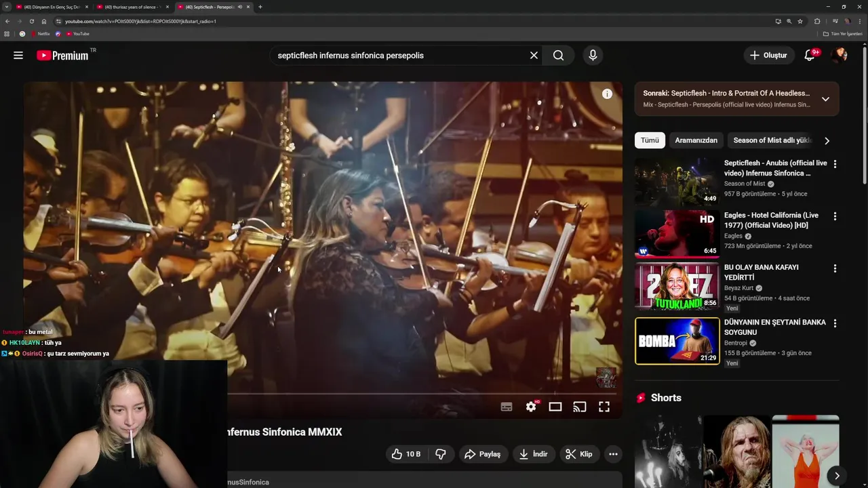868x488 pixels.
Task: Click Septicflesh - Anubis video title
Action: coord(775,168)
